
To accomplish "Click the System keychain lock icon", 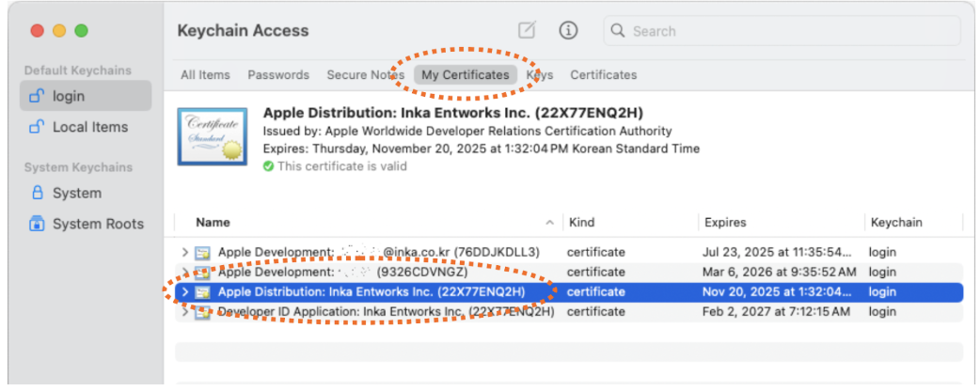I will point(38,193).
